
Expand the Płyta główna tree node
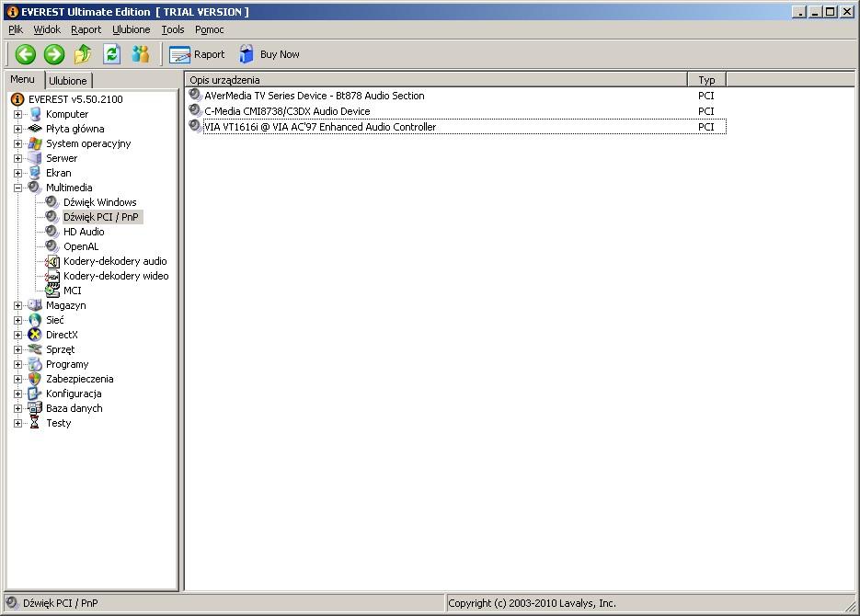pos(17,130)
